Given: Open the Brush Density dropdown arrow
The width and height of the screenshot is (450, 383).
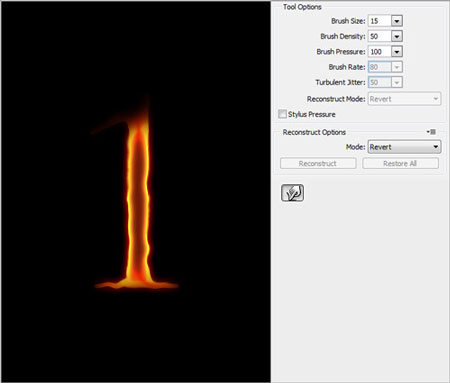Looking at the screenshot, I should (397, 36).
